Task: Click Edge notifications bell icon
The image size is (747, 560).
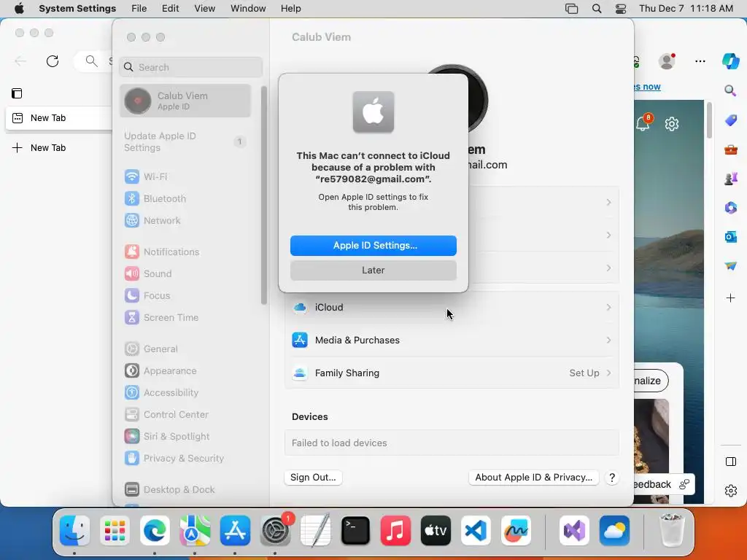Action: (x=643, y=123)
